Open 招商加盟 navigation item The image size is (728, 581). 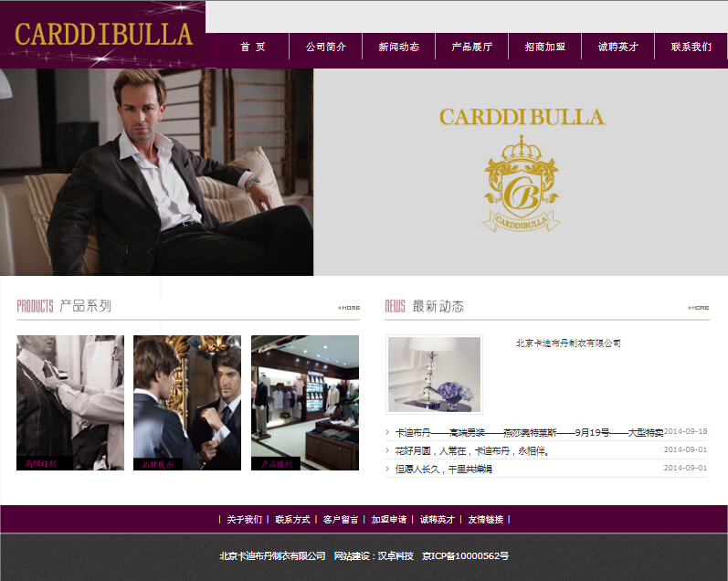pos(545,47)
